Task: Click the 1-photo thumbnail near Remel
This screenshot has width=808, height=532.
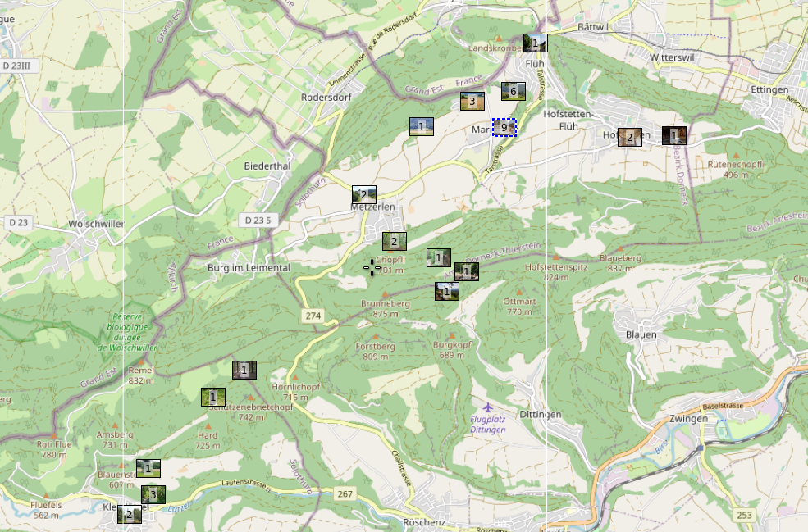Action: pos(244,370)
